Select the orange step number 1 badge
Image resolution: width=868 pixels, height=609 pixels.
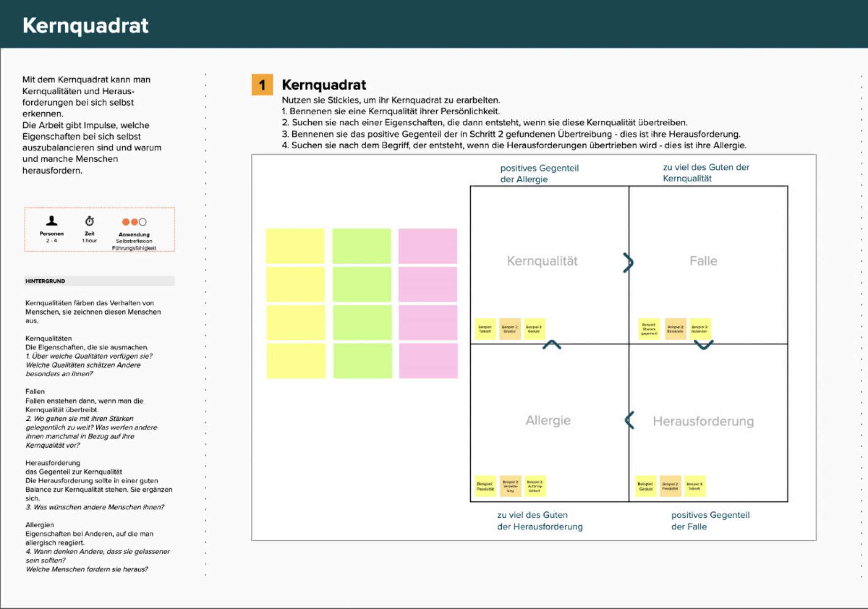click(262, 85)
